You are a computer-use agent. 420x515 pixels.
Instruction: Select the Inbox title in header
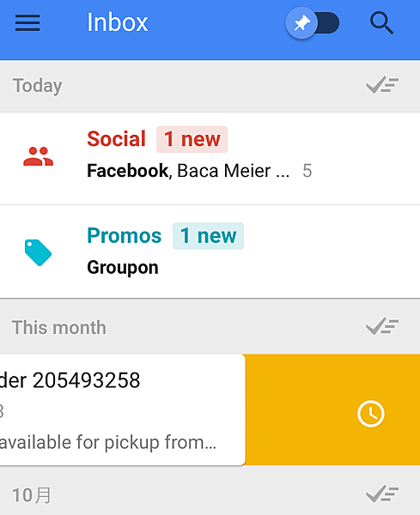pyautogui.click(x=118, y=22)
